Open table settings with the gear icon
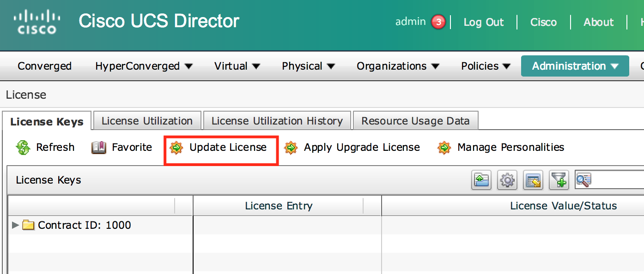644x274 pixels. click(507, 180)
